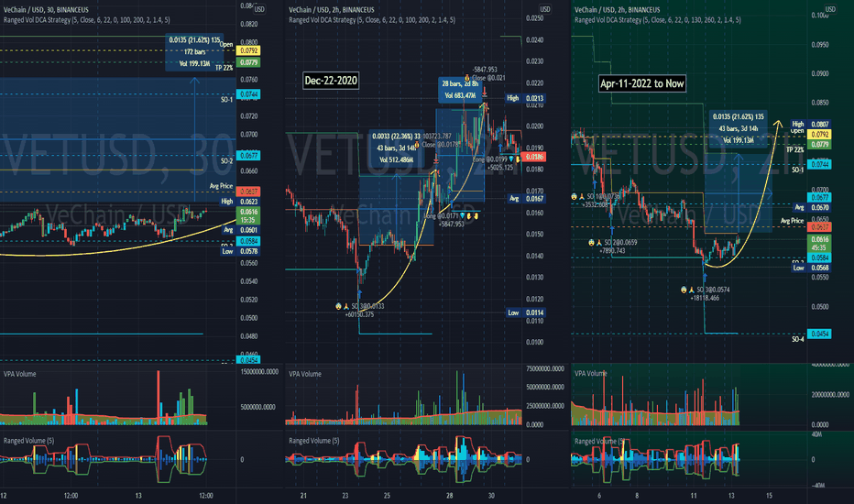The width and height of the screenshot is (854, 504).
Task: Select the measure box showing '28 bars, 2d 8h'
Action: 460,90
